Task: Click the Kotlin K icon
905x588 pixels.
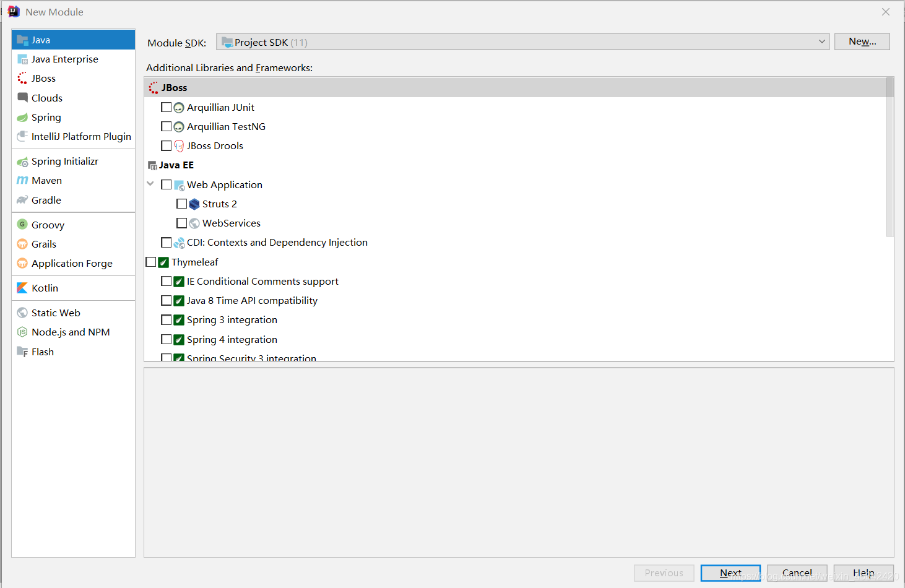Action: 22,288
